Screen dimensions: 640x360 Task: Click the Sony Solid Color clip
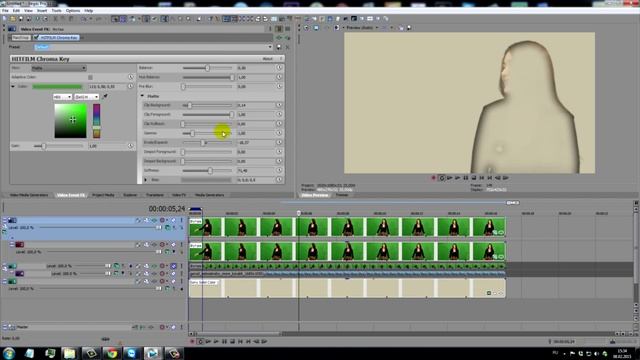[x=347, y=288]
